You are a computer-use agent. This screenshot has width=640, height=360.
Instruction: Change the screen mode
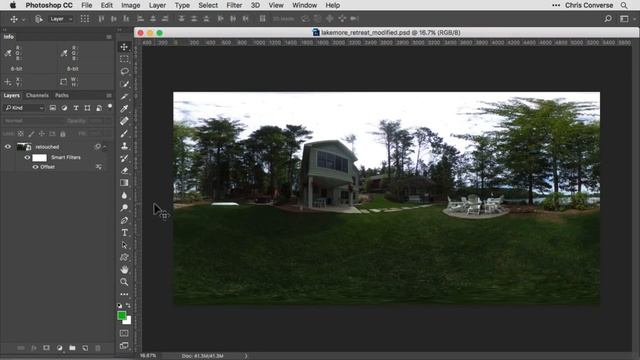click(124, 346)
